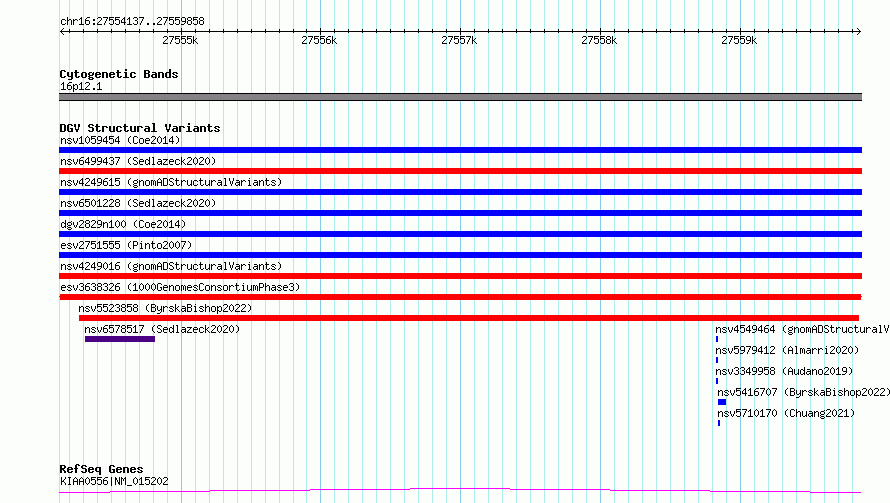Click the RefSeq Genes track title
Screen dimensions: 890x503
tap(101, 469)
